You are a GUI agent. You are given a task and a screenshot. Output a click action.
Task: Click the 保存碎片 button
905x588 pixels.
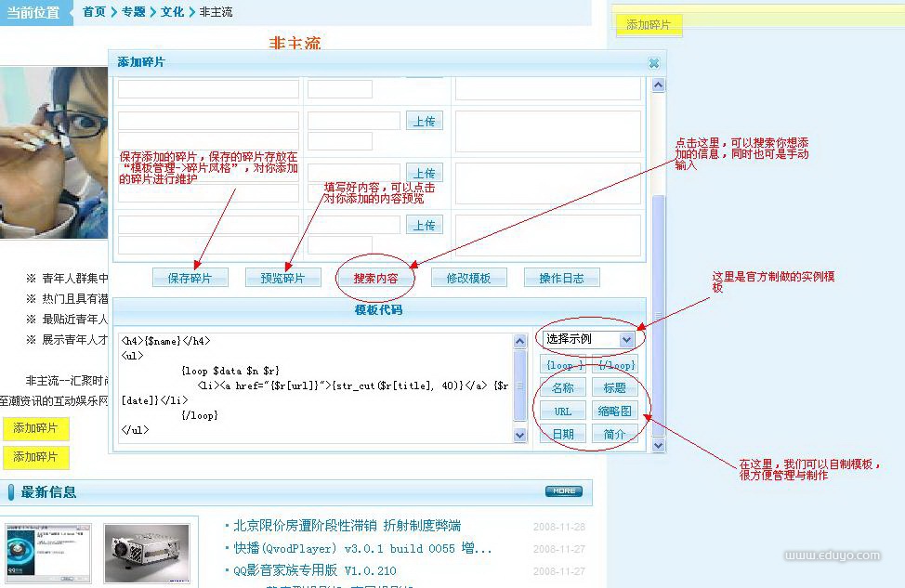point(190,278)
